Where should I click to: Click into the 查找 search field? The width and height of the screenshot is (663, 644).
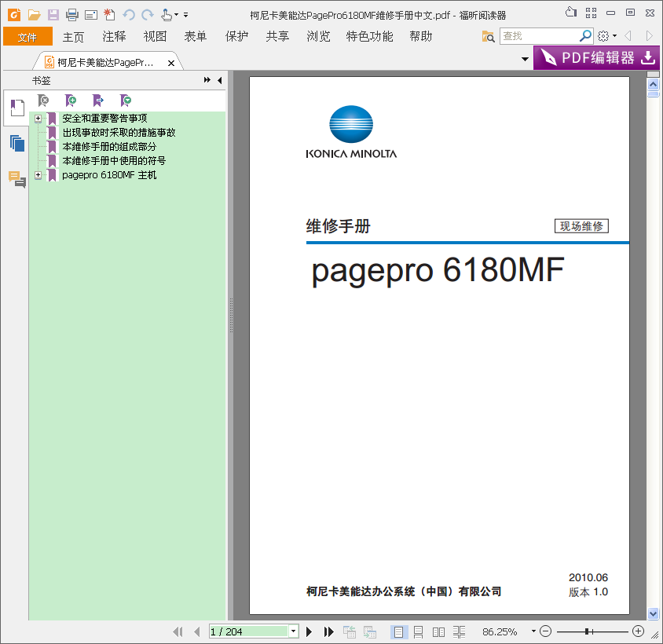[x=539, y=36]
